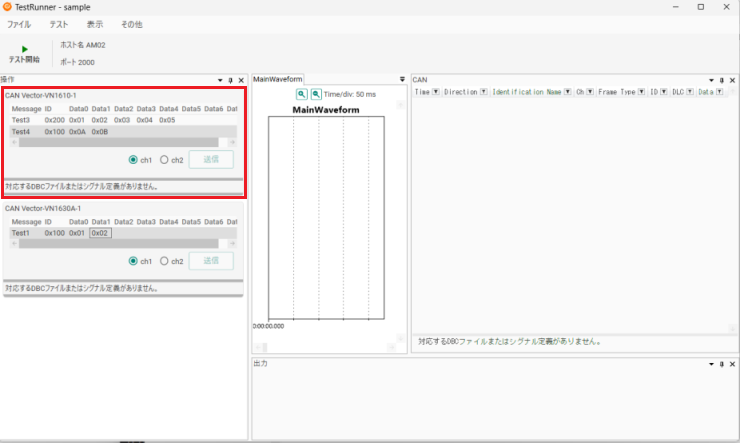Pin the 操作 panel with pushpin icon

tap(229, 79)
